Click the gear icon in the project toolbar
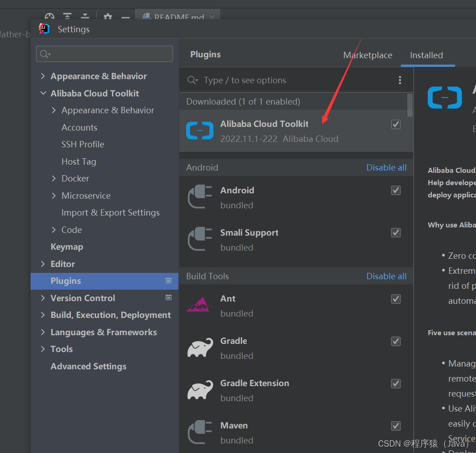 tap(108, 16)
